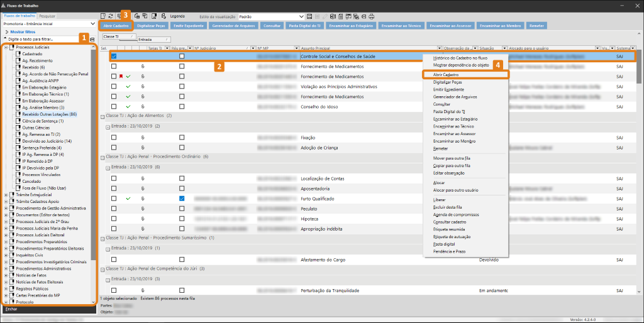Click paperclip icon in Violação aos Princípios row
The image size is (644, 323).
click(x=143, y=87)
